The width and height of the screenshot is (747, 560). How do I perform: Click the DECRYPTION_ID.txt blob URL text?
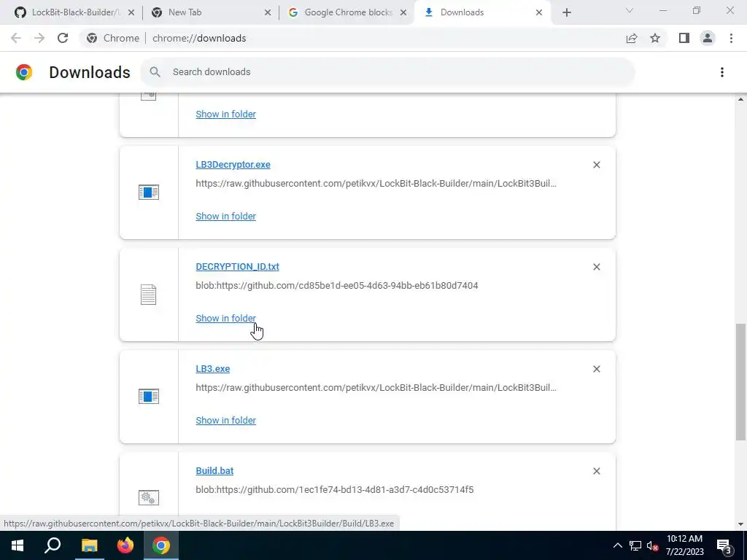(x=337, y=286)
